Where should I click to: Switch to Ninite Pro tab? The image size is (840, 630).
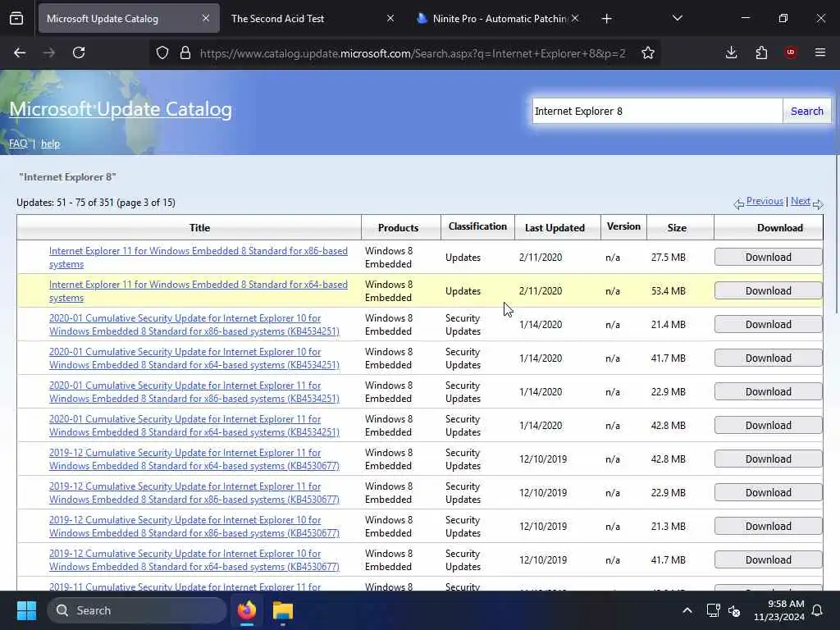click(x=497, y=18)
